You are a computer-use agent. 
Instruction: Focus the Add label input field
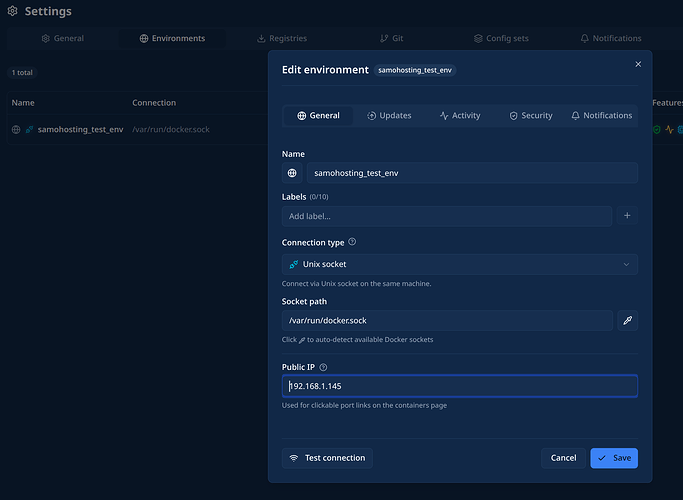(447, 216)
